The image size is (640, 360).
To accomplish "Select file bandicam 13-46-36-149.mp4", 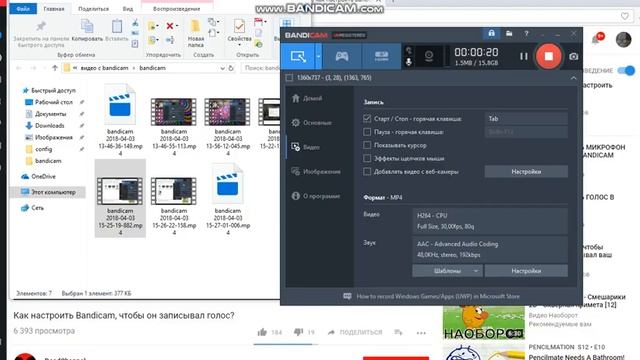I will tap(120, 120).
